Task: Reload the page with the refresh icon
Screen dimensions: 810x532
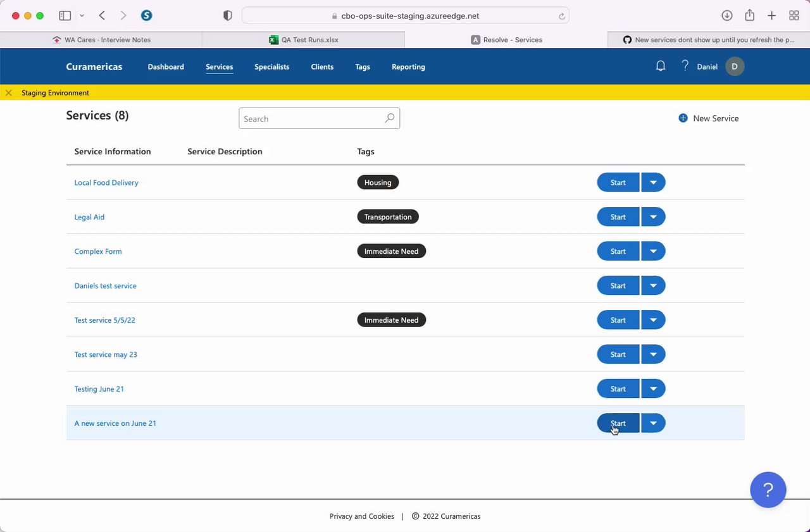Action: [x=561, y=16]
